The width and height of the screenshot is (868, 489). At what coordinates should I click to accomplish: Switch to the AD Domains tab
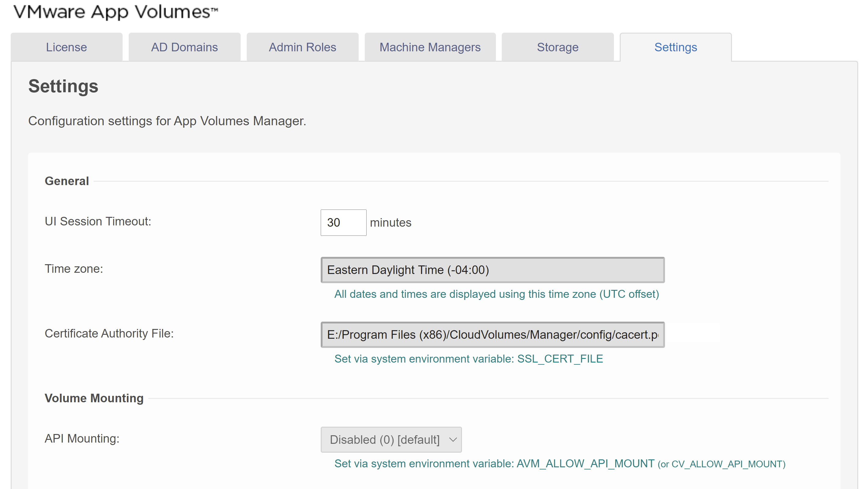(x=184, y=47)
